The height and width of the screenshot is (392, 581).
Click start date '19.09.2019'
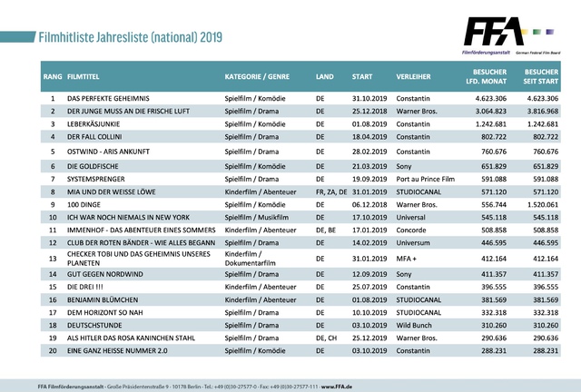click(369, 179)
